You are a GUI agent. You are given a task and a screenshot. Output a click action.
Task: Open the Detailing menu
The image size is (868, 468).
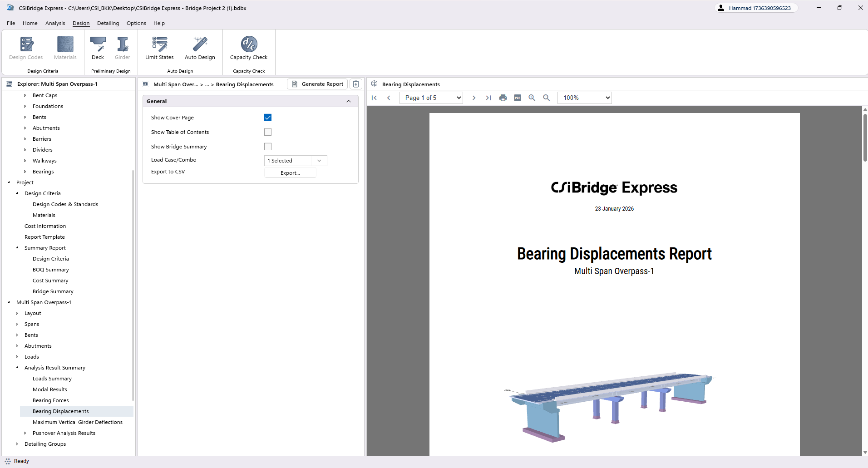108,23
